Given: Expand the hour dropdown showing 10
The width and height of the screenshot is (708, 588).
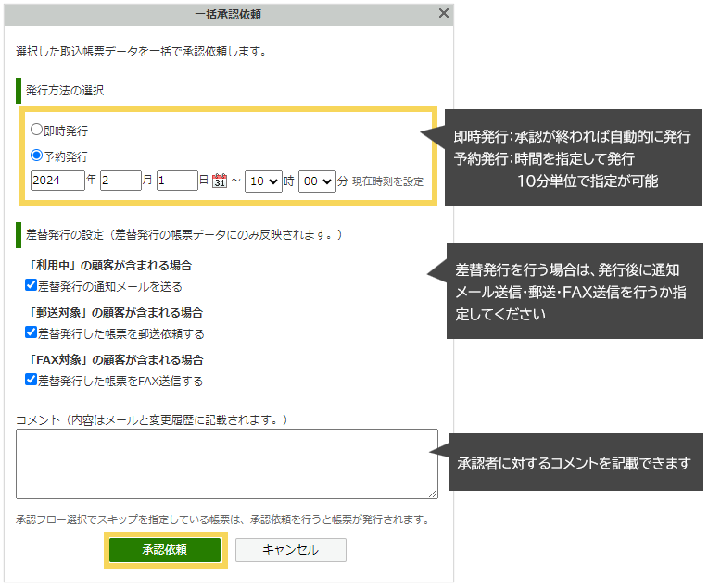Looking at the screenshot, I should [263, 181].
